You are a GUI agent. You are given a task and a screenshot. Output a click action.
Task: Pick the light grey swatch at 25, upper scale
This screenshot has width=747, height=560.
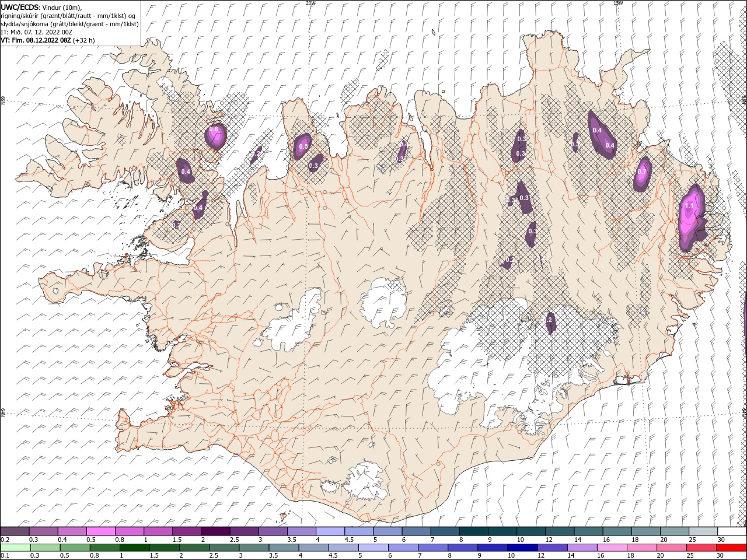click(704, 531)
